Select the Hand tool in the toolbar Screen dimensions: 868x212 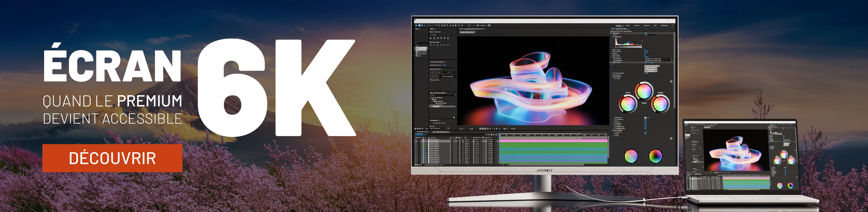pos(422,25)
